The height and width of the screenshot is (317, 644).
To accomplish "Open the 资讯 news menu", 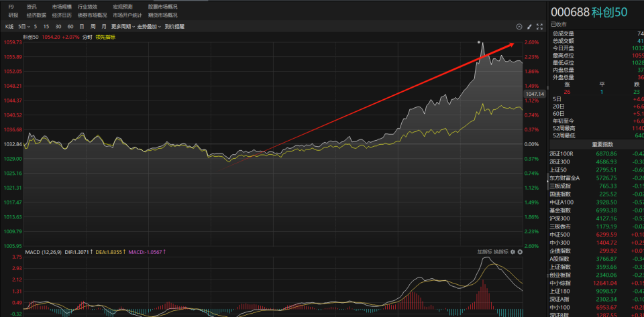I will click(32, 7).
